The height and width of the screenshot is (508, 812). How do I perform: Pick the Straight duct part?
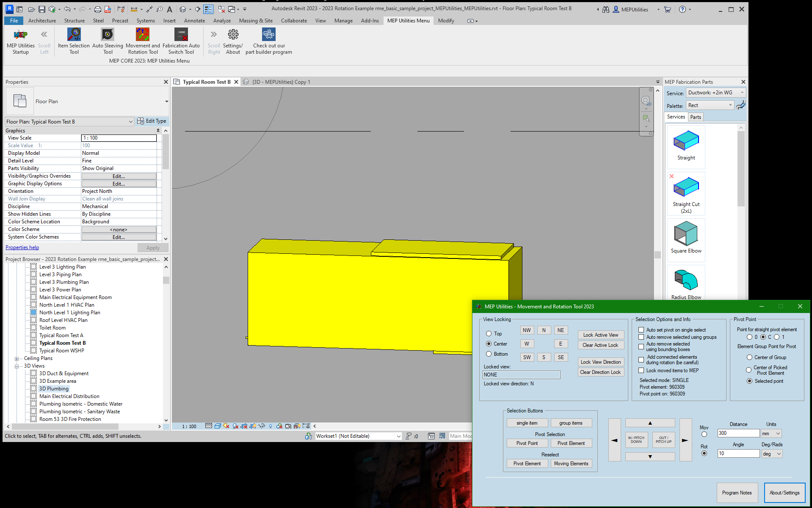tap(686, 142)
